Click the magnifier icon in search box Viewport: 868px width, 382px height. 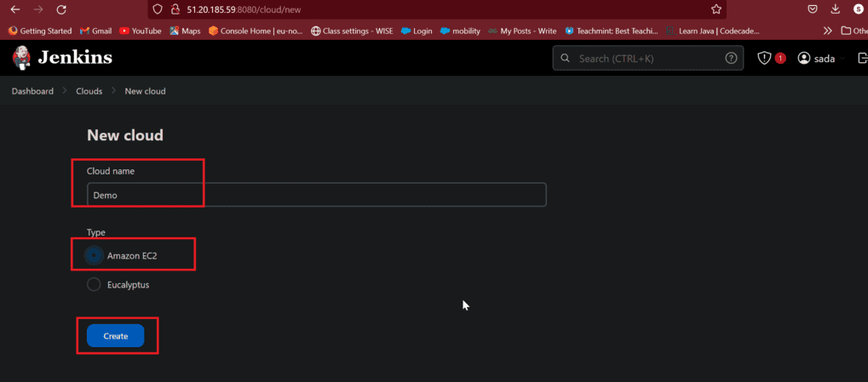(x=566, y=58)
